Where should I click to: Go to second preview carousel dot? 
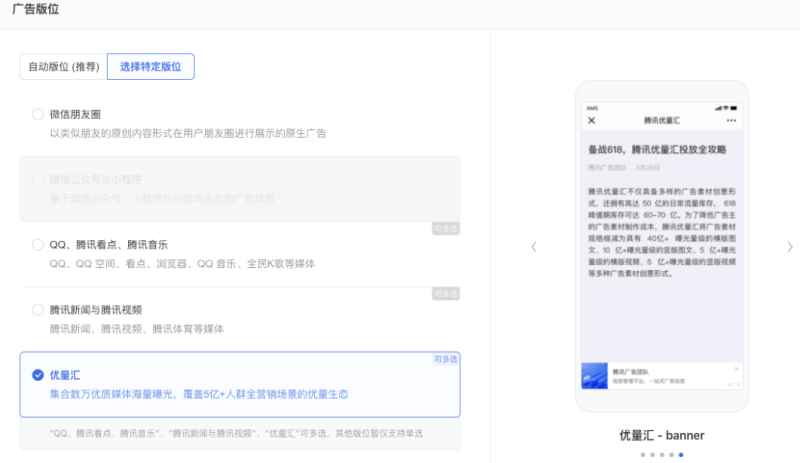[x=653, y=455]
